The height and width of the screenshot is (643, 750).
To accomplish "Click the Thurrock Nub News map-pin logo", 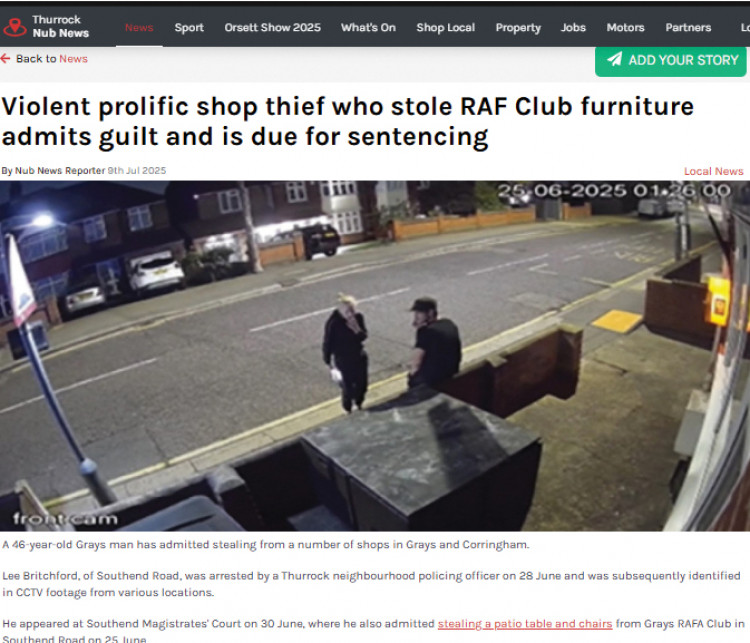I will [x=15, y=27].
